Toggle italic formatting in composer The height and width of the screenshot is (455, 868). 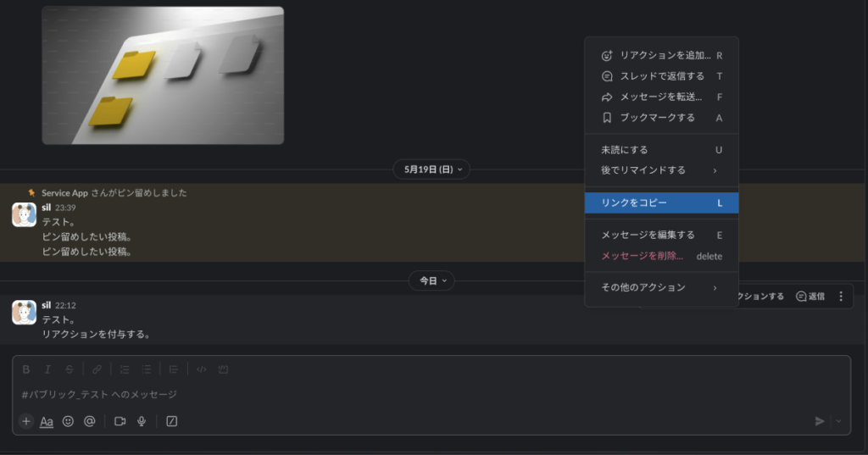[47, 369]
